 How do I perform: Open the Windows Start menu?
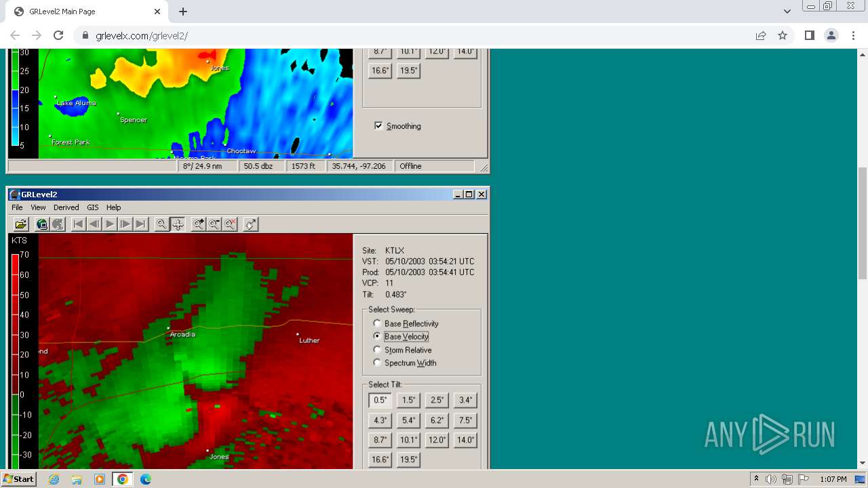[18, 479]
